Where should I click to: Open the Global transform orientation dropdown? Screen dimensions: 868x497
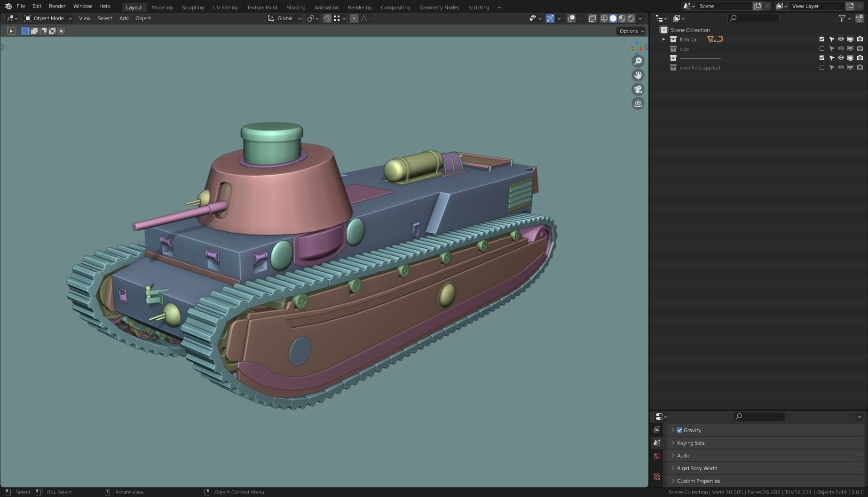pyautogui.click(x=284, y=18)
